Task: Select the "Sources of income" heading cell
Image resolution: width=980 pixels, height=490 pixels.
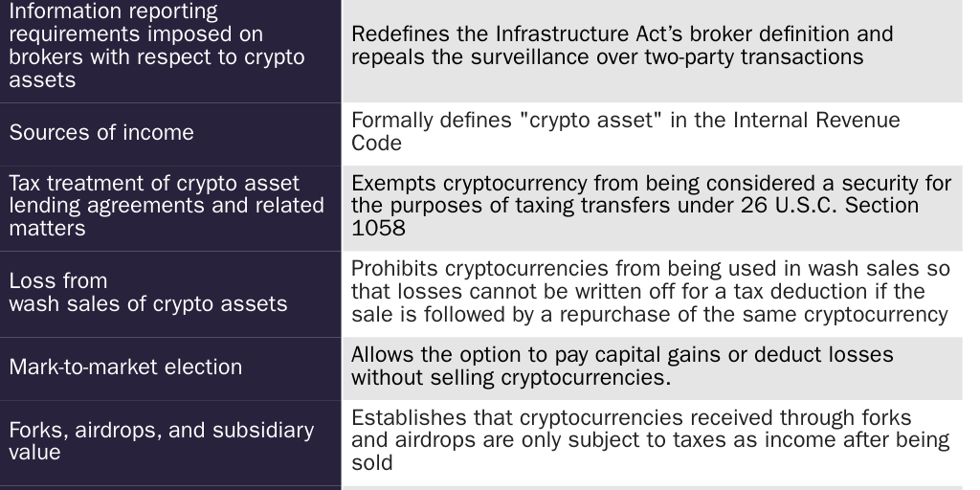Action: [101, 132]
